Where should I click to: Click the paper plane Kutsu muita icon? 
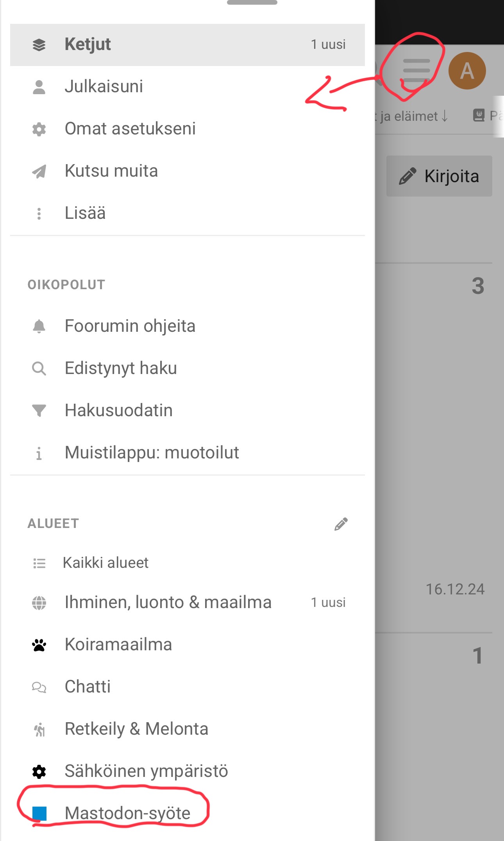39,171
